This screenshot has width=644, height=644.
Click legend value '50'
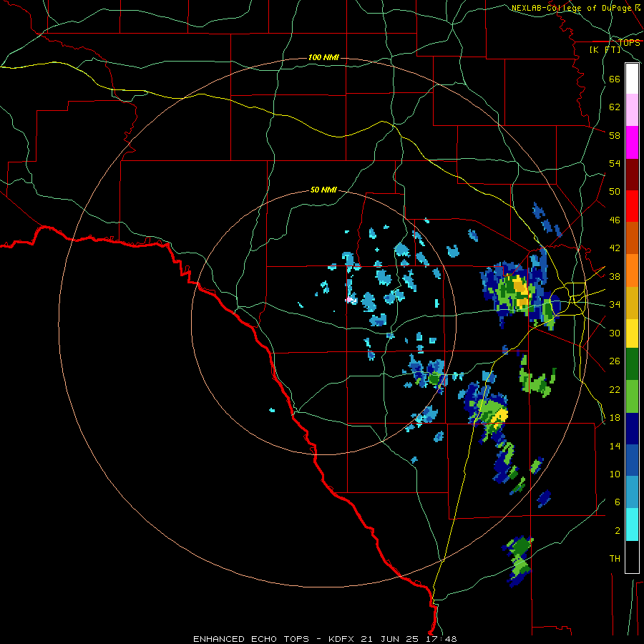(615, 192)
